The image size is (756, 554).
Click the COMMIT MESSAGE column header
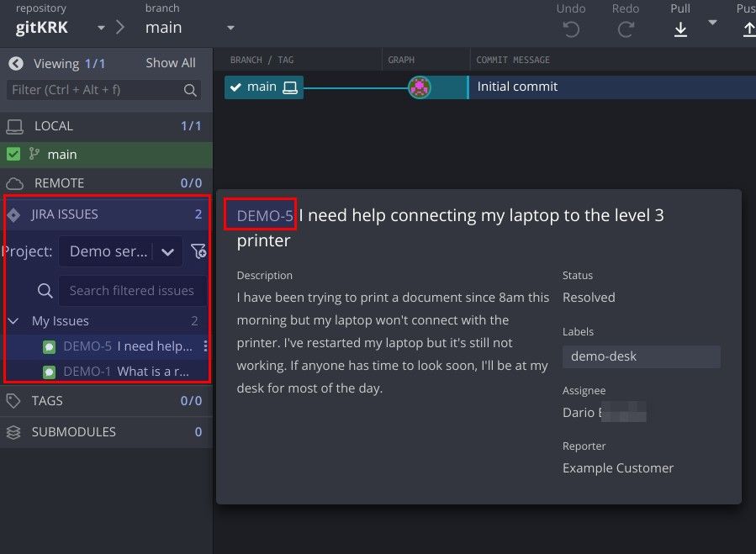click(513, 60)
